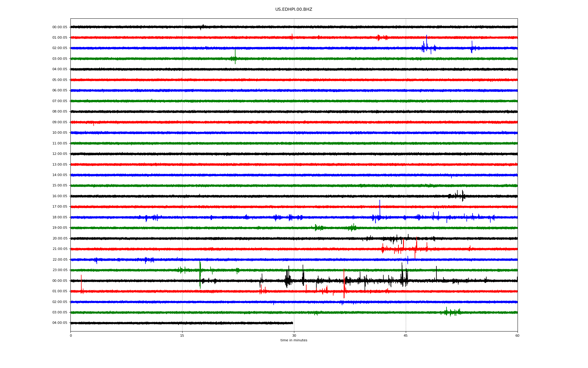Viewport: 588px width, 368px height.
Task: Click the first 00:00:05 row label at top
Action: coord(60,27)
